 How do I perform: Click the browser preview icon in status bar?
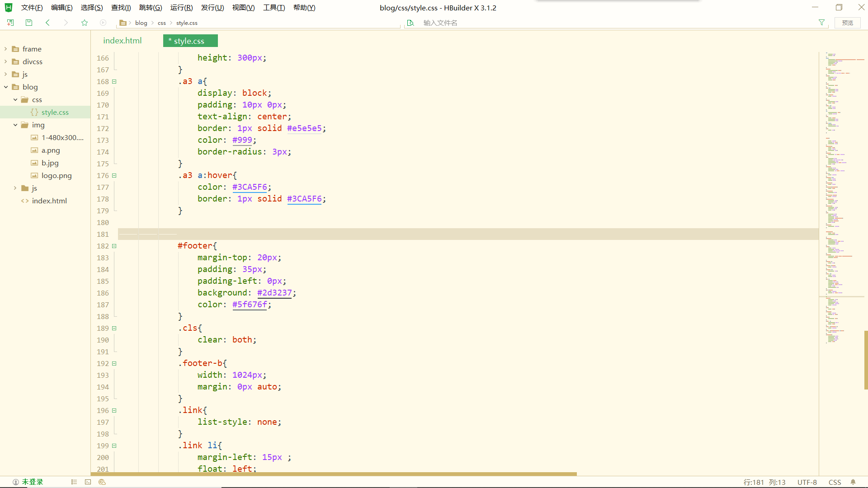(x=102, y=482)
